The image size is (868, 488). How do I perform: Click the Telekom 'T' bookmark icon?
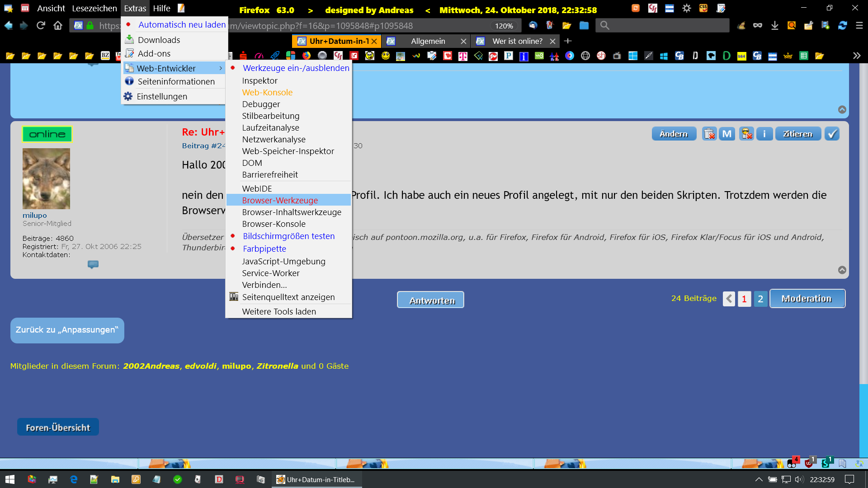tap(462, 56)
